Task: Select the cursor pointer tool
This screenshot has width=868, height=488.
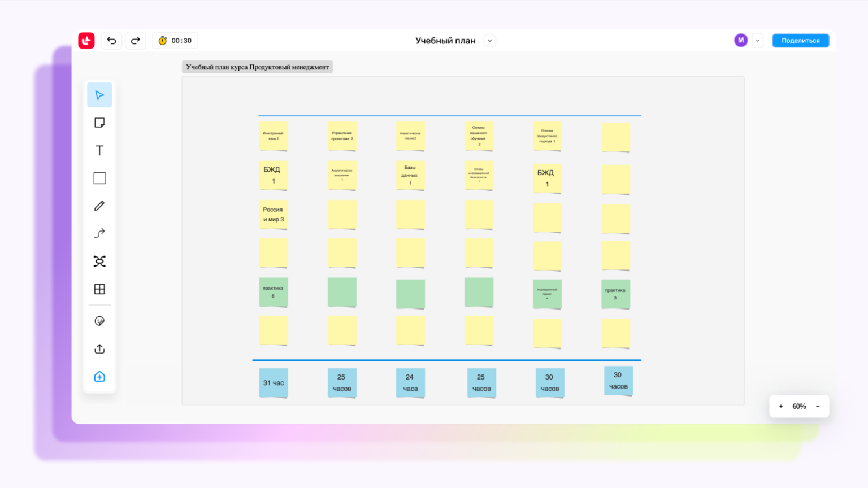Action: click(x=99, y=95)
